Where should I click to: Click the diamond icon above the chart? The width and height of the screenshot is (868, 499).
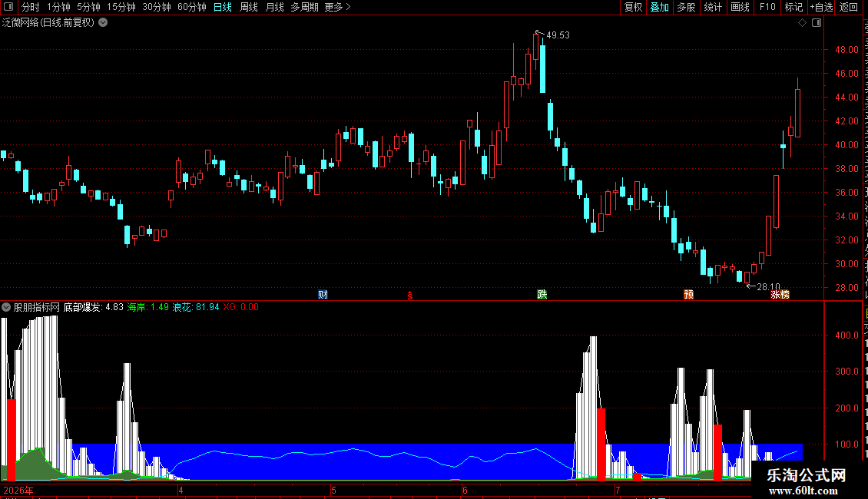click(x=802, y=23)
